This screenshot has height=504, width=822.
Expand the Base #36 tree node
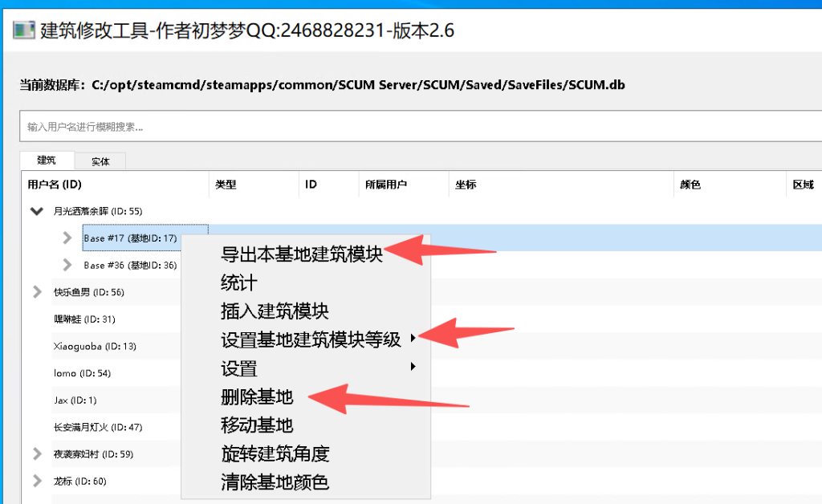coord(68,265)
